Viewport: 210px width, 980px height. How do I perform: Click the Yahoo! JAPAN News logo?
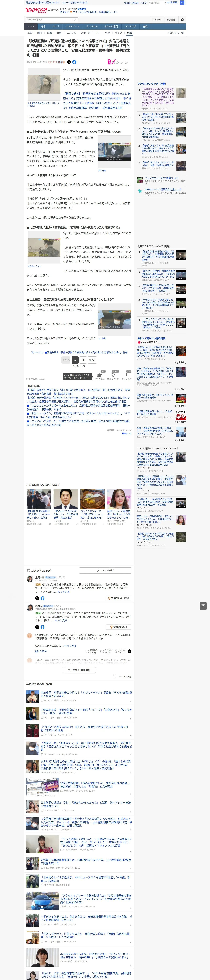[42, 10]
